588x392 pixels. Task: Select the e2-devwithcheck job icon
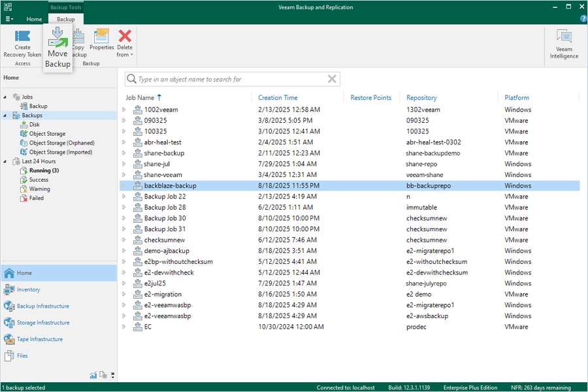[138, 272]
